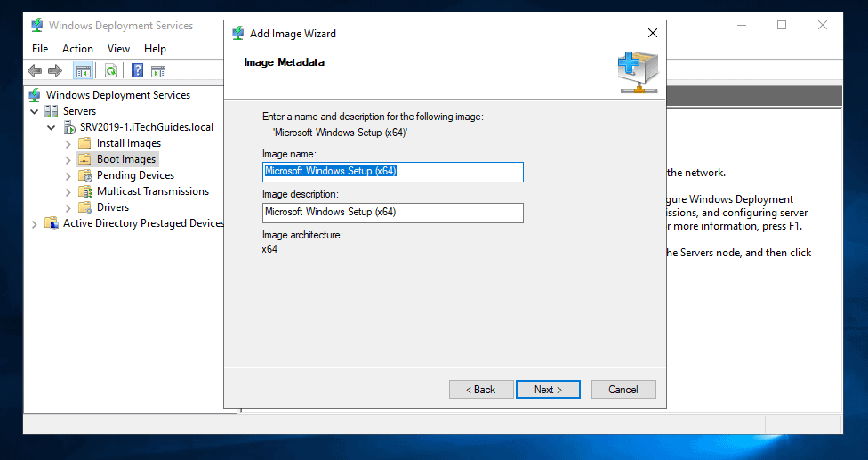Viewport: 868px width, 460px height.
Task: Open the View menu
Action: (x=118, y=49)
